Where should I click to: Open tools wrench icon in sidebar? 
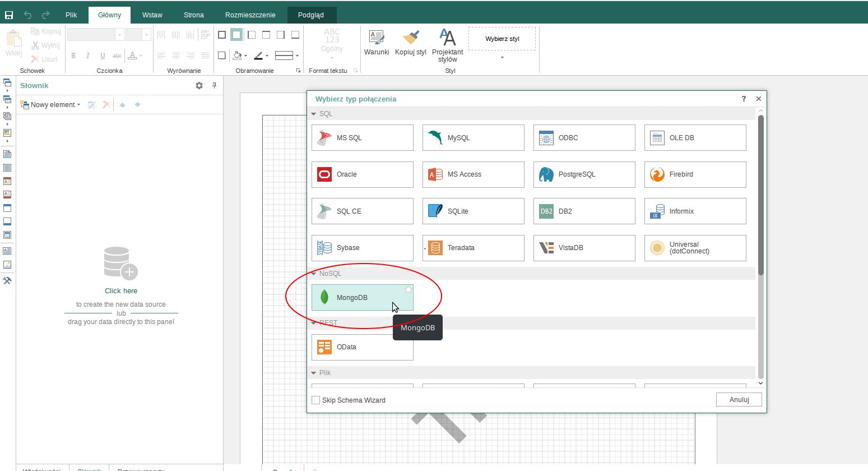coord(7,280)
